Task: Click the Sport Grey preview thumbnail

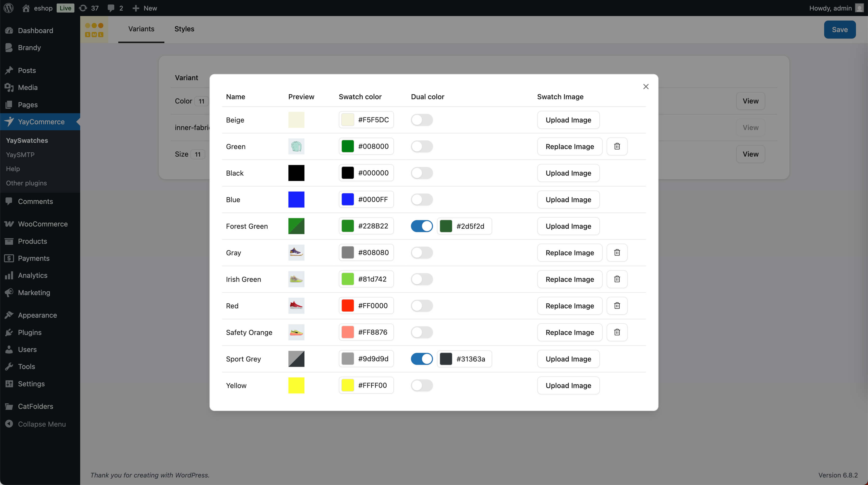Action: [x=296, y=359]
